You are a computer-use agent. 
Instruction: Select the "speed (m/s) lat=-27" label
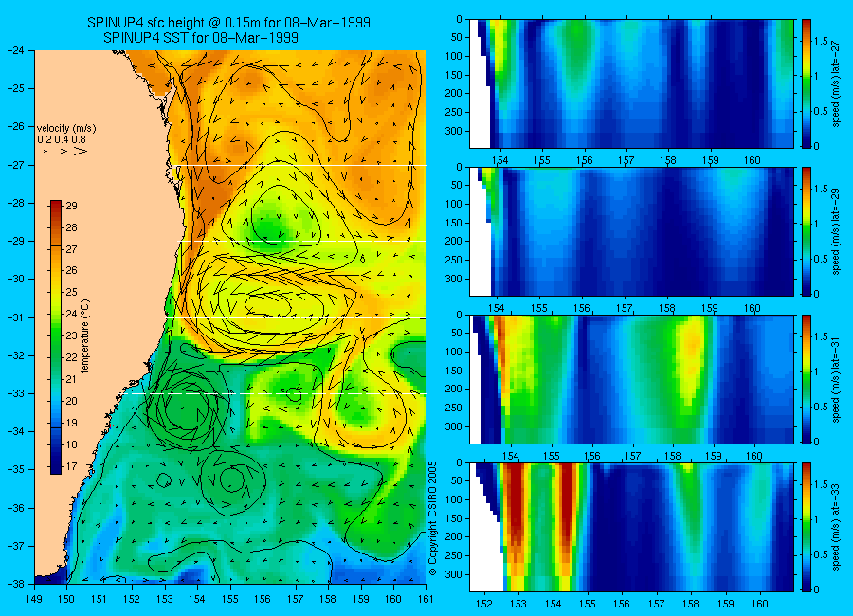(837, 83)
